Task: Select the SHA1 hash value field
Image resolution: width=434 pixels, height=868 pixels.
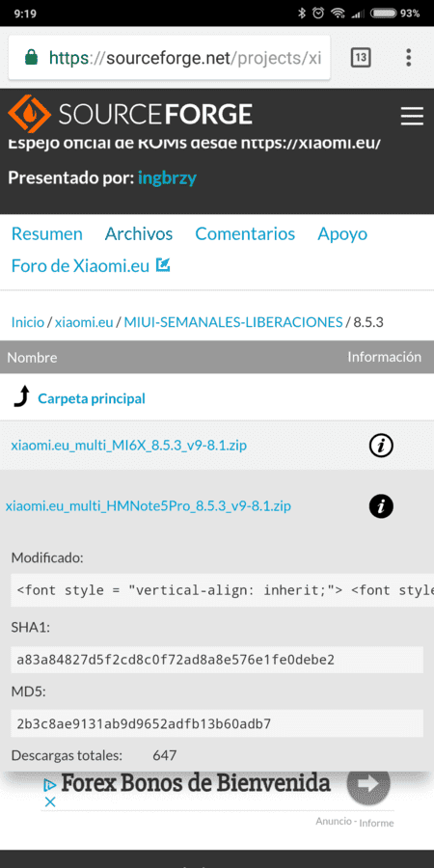Action: (217, 660)
